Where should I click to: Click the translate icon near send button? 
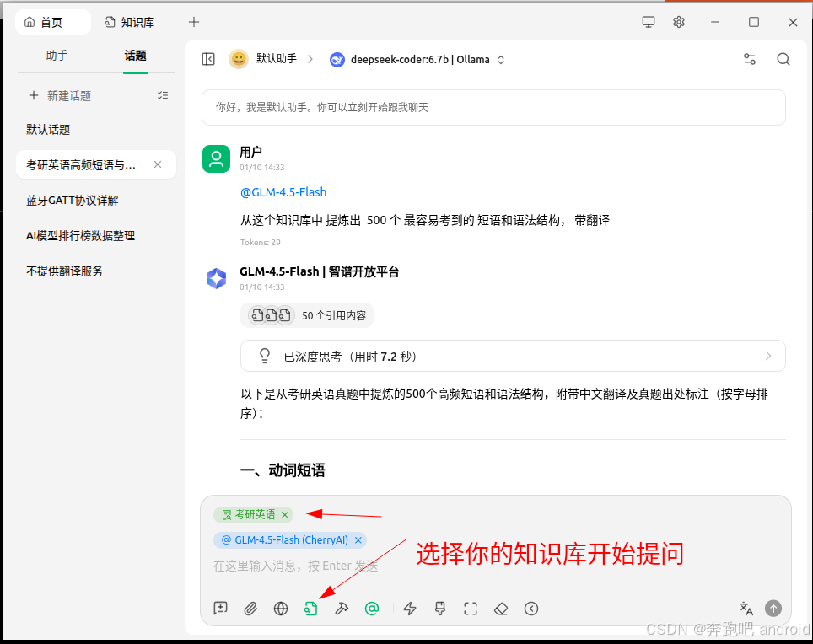(746, 608)
